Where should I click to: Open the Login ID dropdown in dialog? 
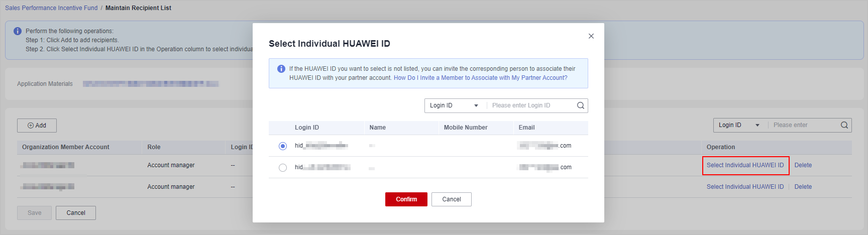[x=454, y=105]
